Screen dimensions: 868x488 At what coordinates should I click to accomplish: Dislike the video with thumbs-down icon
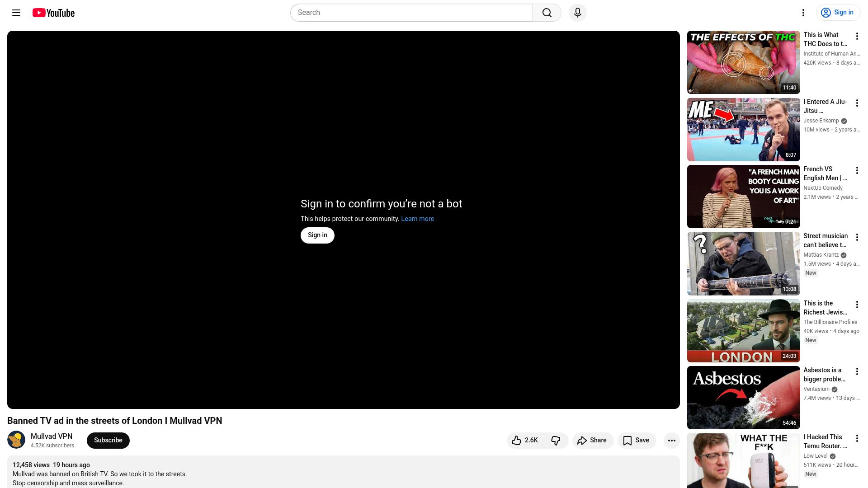point(556,440)
